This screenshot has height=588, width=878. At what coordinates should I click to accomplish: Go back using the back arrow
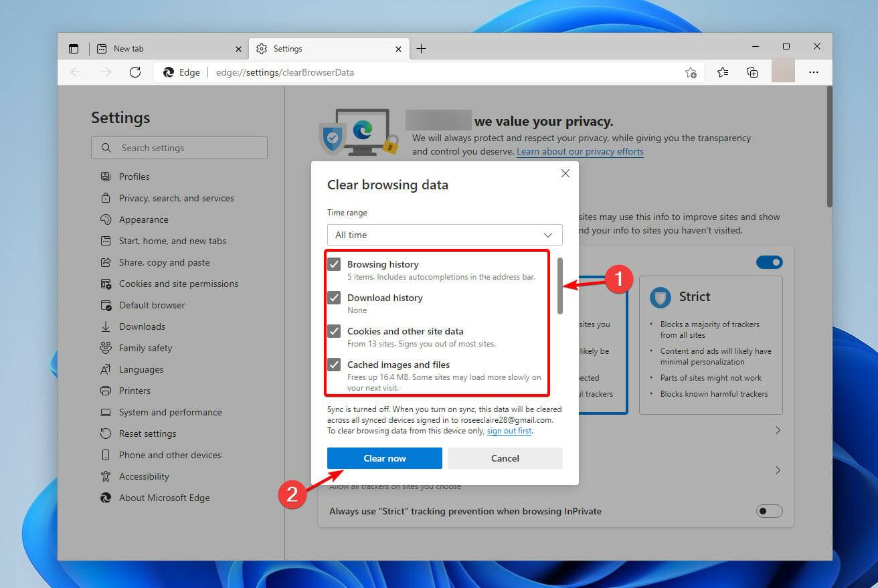point(76,72)
